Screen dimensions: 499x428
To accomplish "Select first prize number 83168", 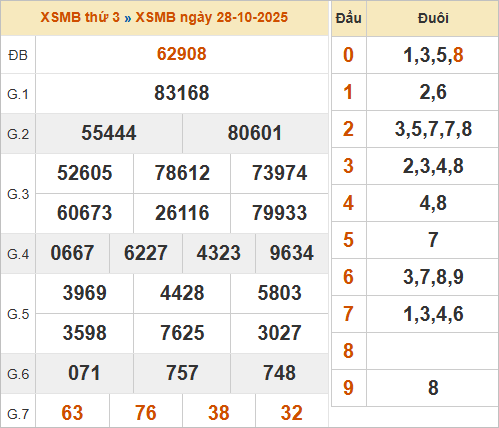I will [x=182, y=93].
